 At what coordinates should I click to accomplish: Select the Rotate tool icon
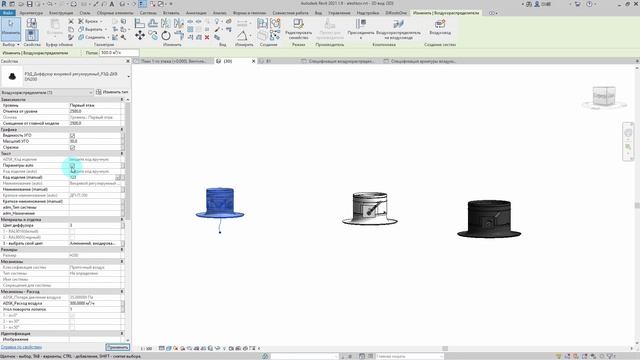tap(166, 36)
